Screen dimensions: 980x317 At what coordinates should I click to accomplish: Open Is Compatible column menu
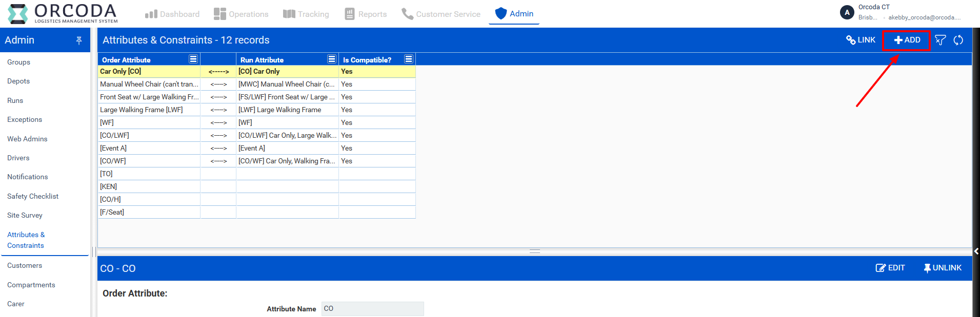[x=409, y=59]
